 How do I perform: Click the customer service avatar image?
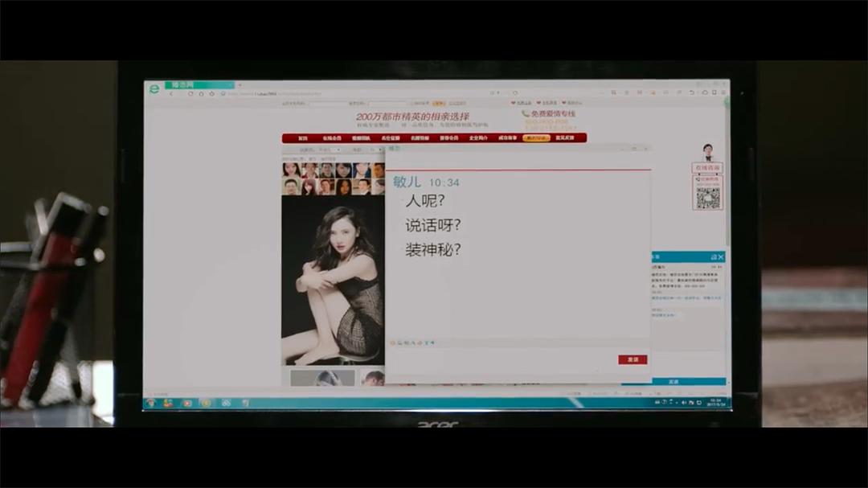(x=707, y=152)
